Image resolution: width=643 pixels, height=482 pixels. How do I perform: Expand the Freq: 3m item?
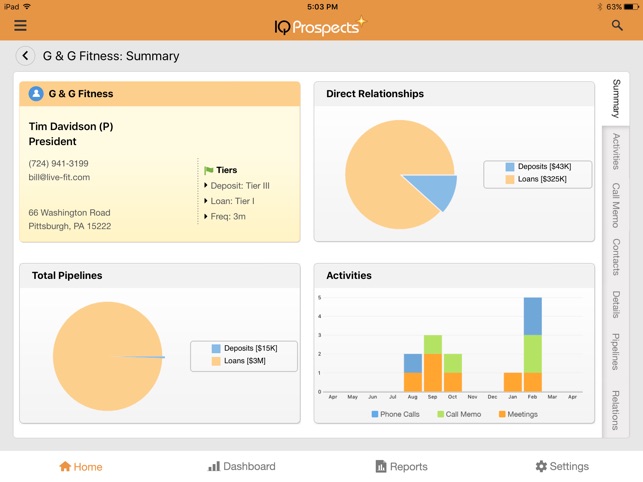[x=225, y=216]
